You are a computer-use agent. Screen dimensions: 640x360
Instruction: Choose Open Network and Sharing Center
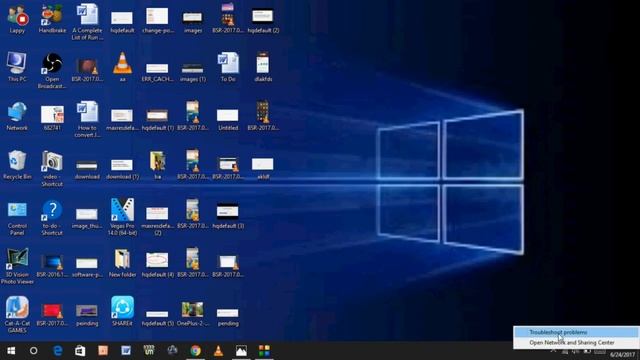[x=576, y=343]
